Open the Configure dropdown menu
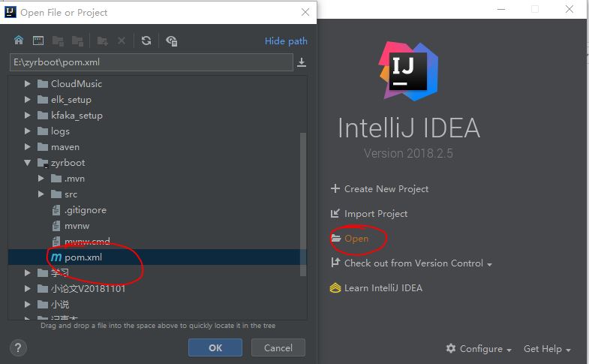 coord(479,348)
